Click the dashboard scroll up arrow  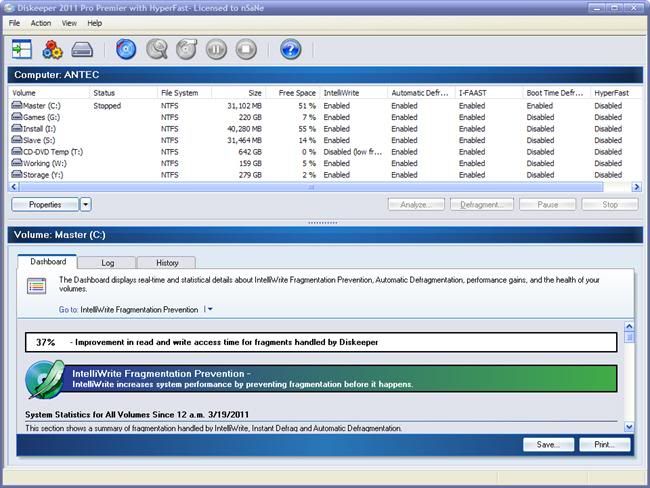(x=629, y=327)
